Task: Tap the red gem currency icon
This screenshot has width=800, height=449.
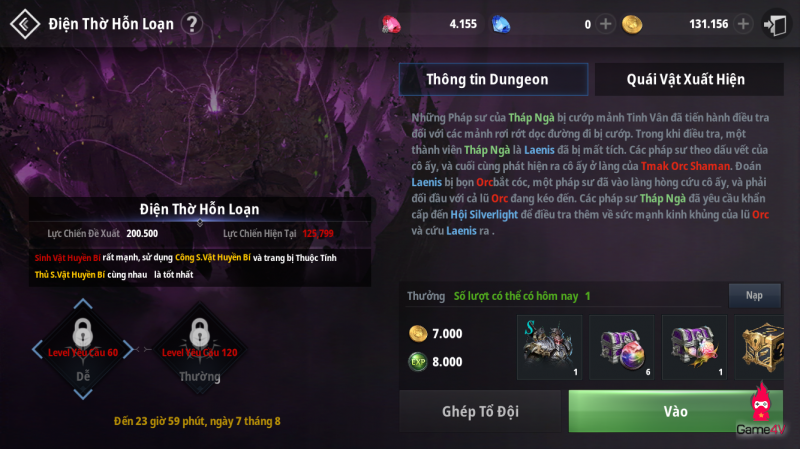Action: 391,24
